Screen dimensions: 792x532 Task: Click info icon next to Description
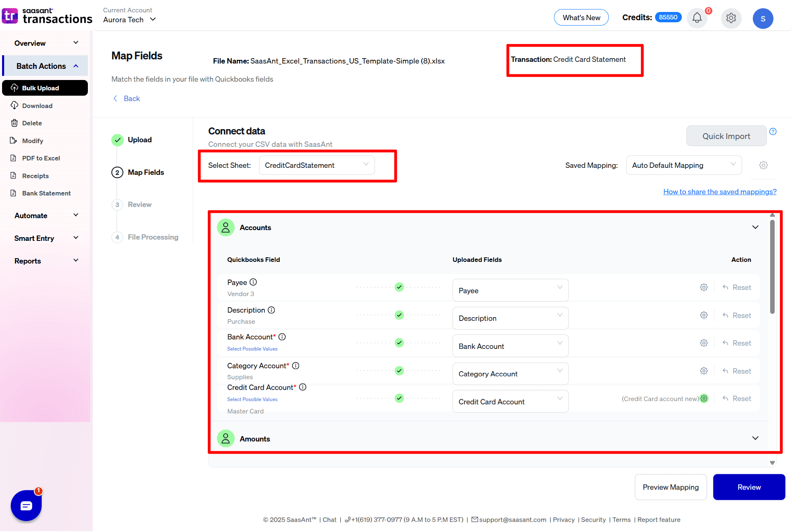pos(271,310)
